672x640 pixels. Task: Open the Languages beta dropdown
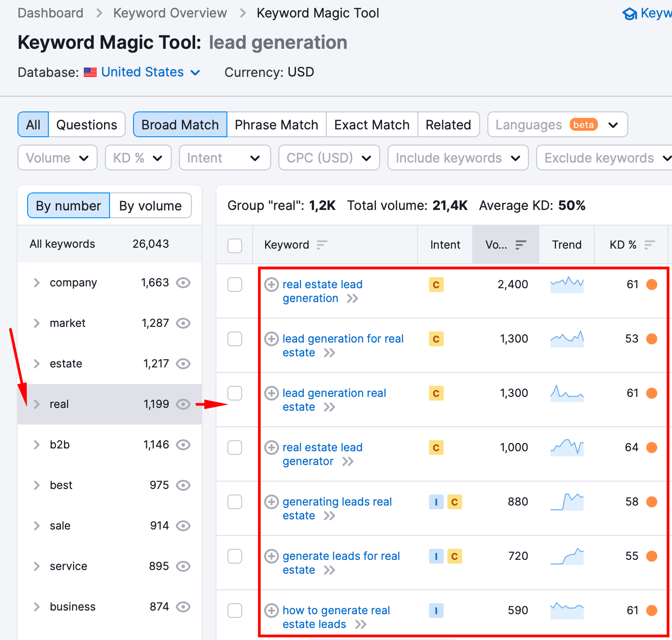click(558, 125)
